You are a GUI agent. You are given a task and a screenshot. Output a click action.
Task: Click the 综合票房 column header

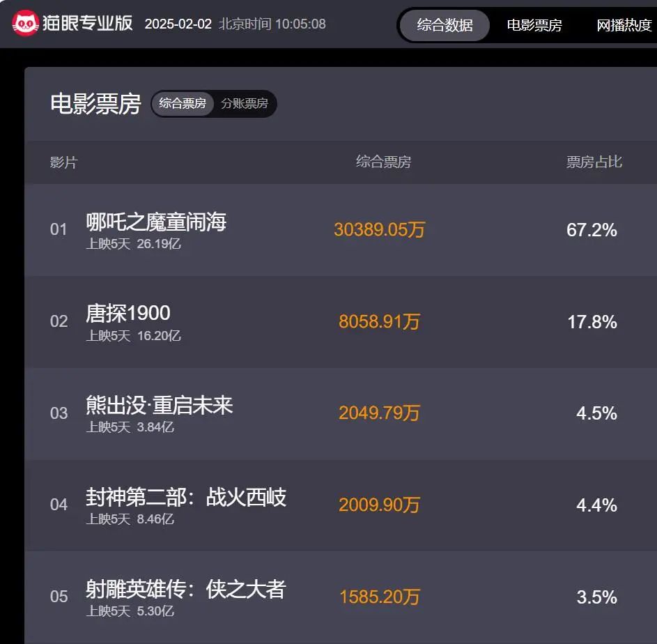(x=383, y=162)
